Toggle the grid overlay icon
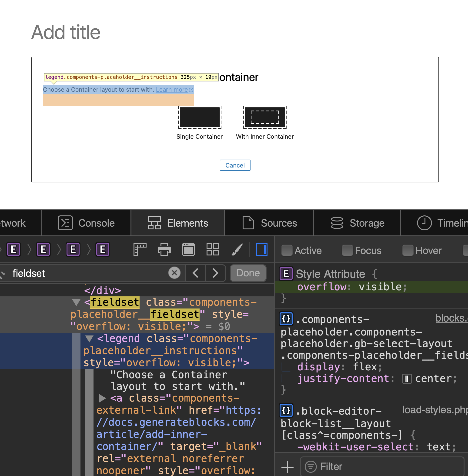The height and width of the screenshot is (476, 468). click(x=212, y=249)
